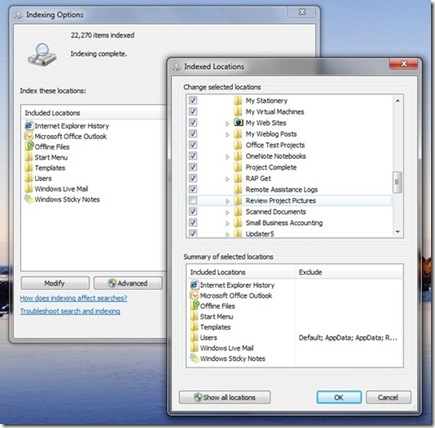Viewport: 435px width, 428px height.
Task: Click the Offline Files icon in summary list
Action: 194,306
